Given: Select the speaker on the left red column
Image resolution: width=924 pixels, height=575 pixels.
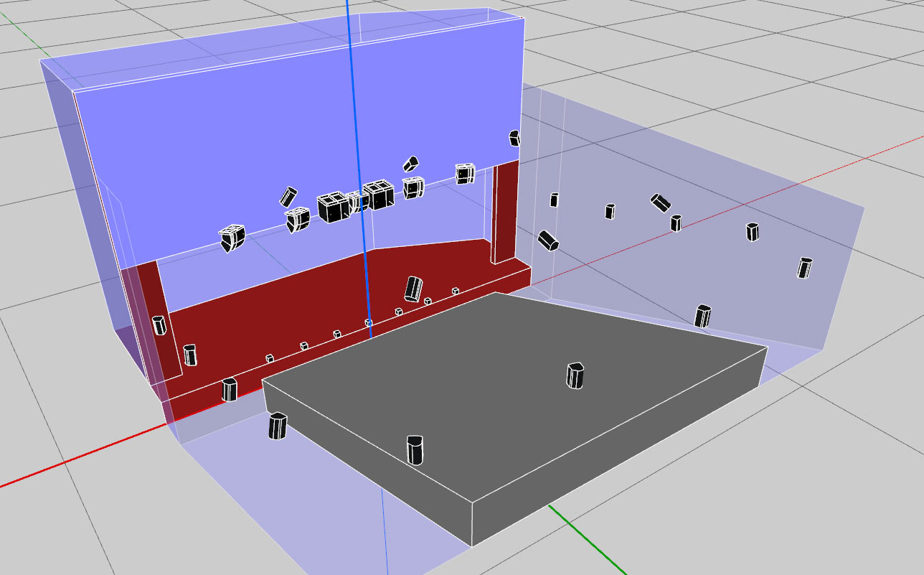Looking at the screenshot, I should (159, 324).
